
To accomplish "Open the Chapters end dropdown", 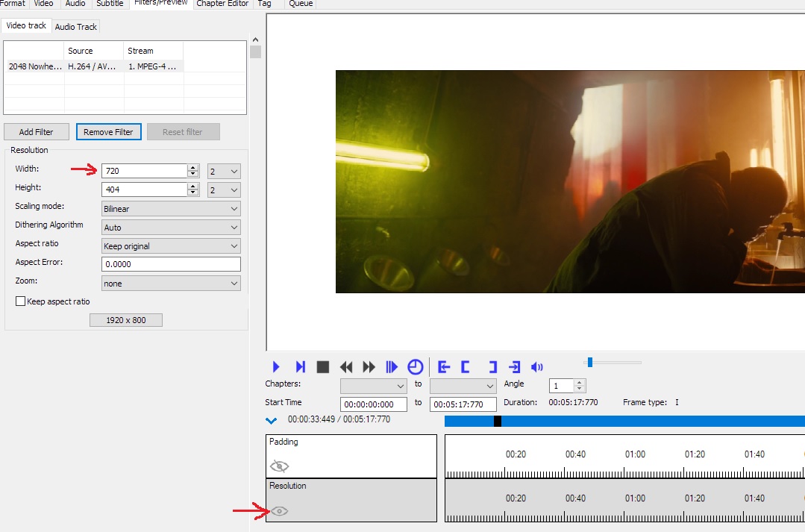I will [x=463, y=386].
